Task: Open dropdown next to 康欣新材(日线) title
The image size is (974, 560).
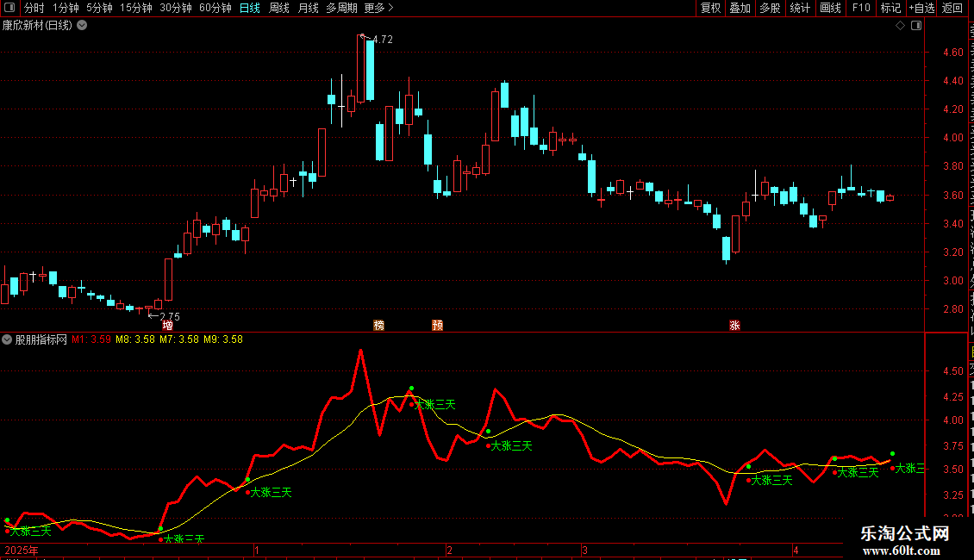Action: tap(82, 26)
